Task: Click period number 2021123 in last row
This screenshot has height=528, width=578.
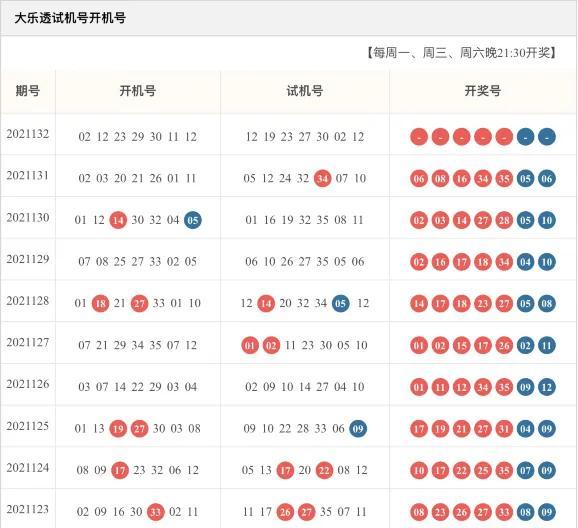Action: coord(28,509)
